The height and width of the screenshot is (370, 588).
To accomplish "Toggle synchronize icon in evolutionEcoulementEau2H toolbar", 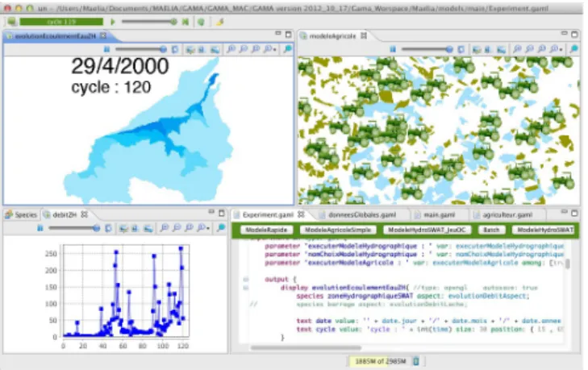I will 175,49.
